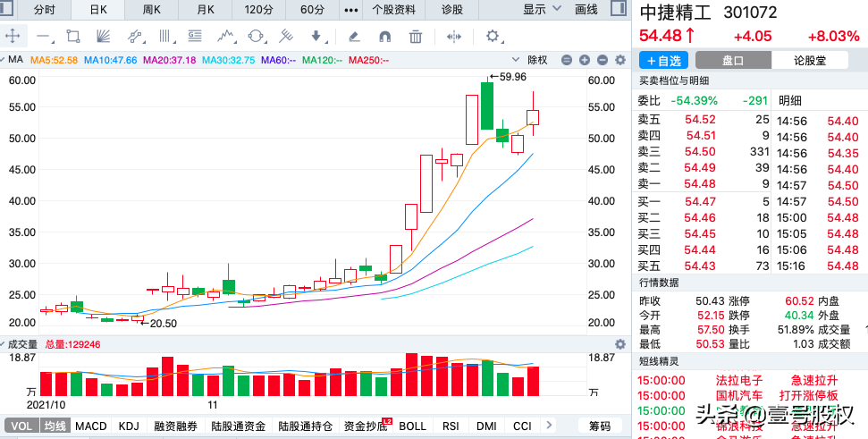This screenshot has height=439, width=868.
Task: Open the MA indicator gear settings
Action: tap(620, 60)
